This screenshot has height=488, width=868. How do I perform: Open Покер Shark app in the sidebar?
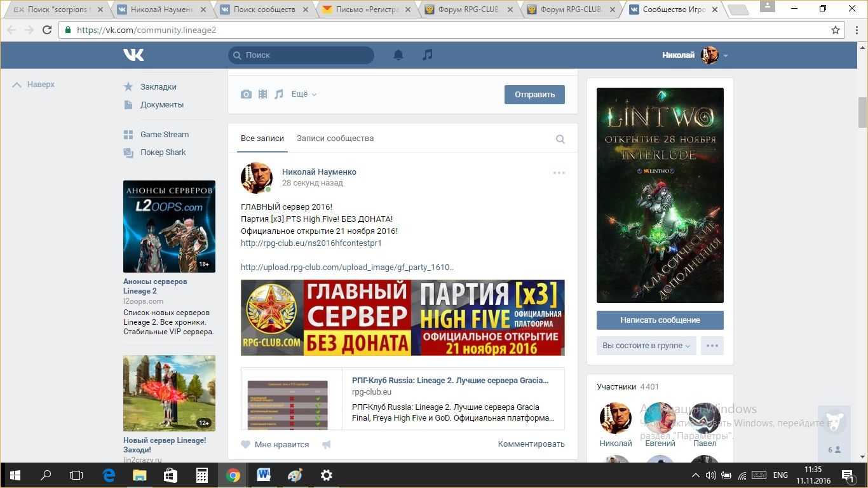pos(155,152)
